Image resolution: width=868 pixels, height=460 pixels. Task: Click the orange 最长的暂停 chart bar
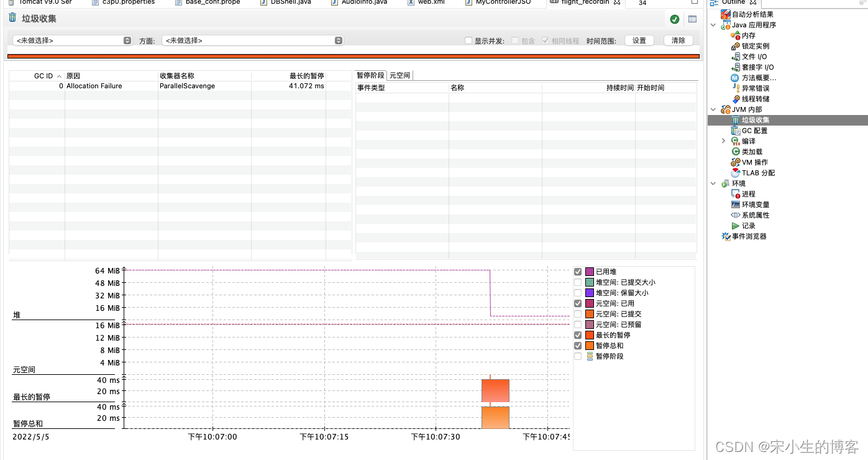click(x=495, y=390)
